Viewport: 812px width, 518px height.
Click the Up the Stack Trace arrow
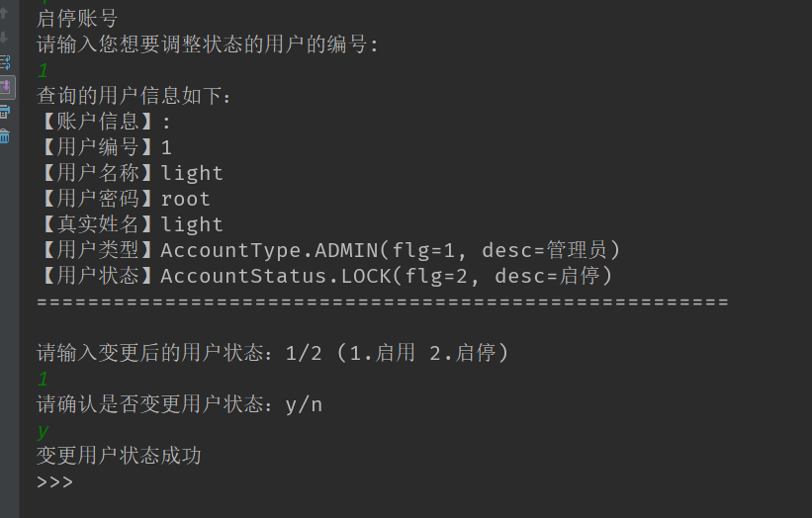[x=4, y=14]
